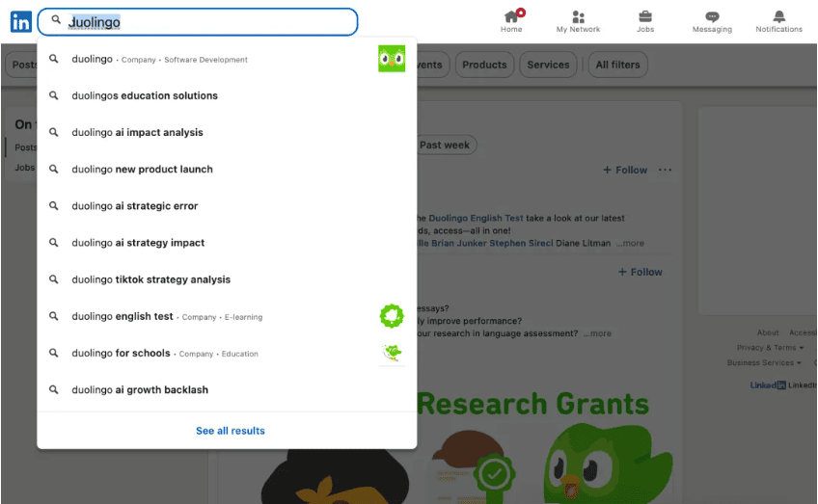The width and height of the screenshot is (818, 504).
Task: Click the green Duolingo owl logo suggestion
Action: [x=391, y=60]
